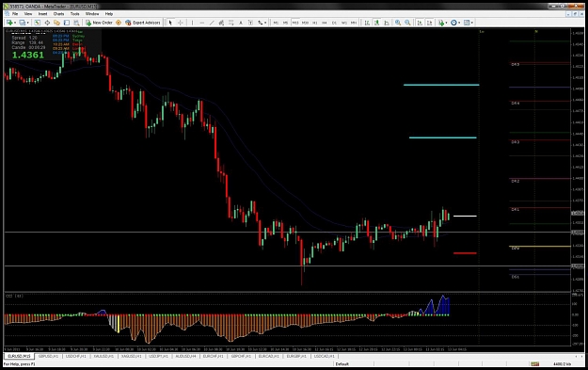Open the Help menu
The height and width of the screenshot is (370, 588).
click(x=109, y=13)
